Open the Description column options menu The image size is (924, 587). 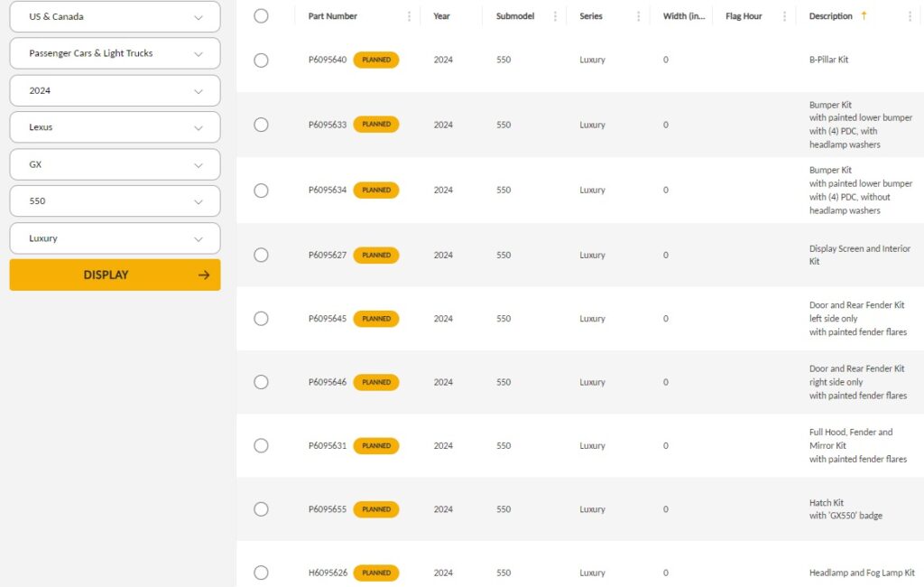tap(910, 16)
